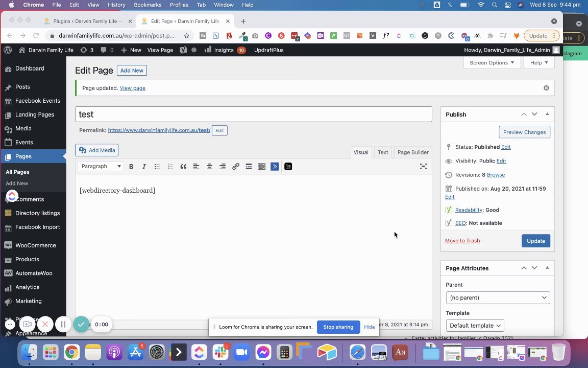Insert a bulleted list
Image resolution: width=588 pixels, height=368 pixels.
point(157,166)
